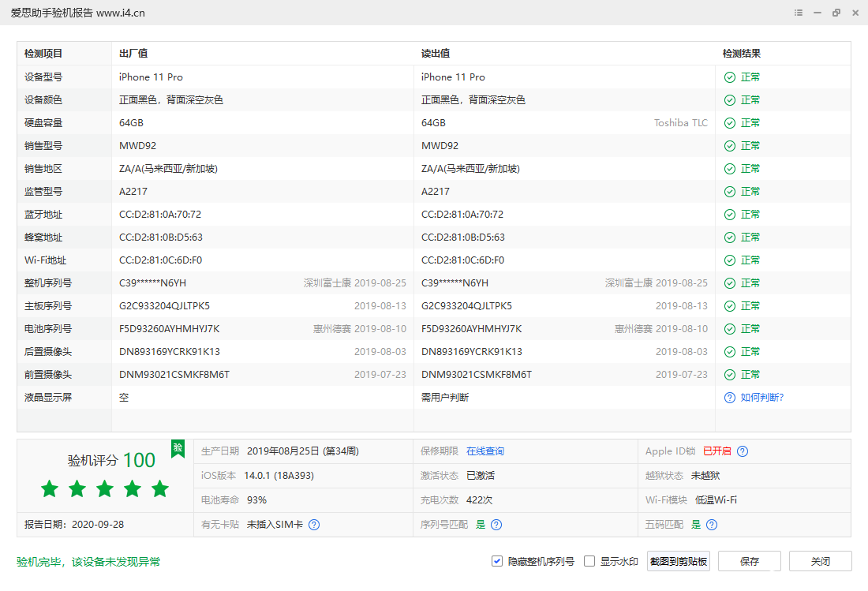Click the green check icon for 硬盘容量
Viewport: 868px width, 591px height.
[730, 123]
